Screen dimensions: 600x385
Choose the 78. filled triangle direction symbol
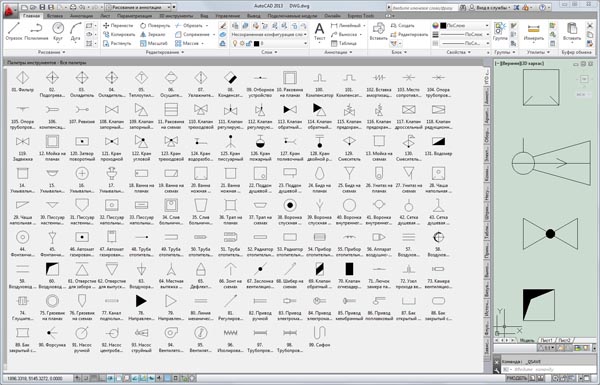tap(141, 305)
